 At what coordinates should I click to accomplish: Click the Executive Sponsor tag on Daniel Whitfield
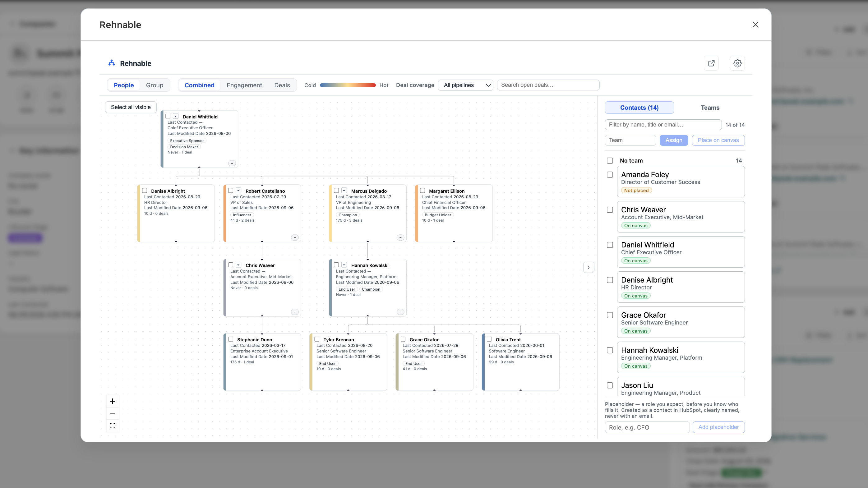coord(187,141)
